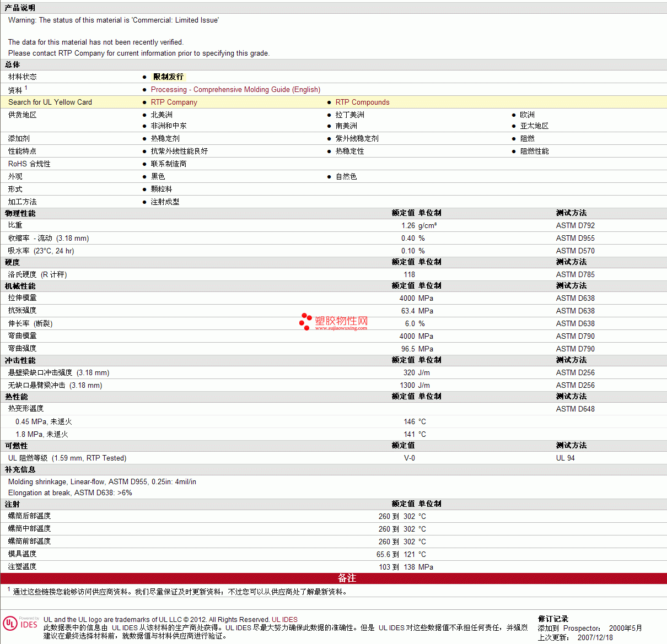Click the 拉丁美洲 availability region
The image size is (667, 644).
click(x=350, y=115)
